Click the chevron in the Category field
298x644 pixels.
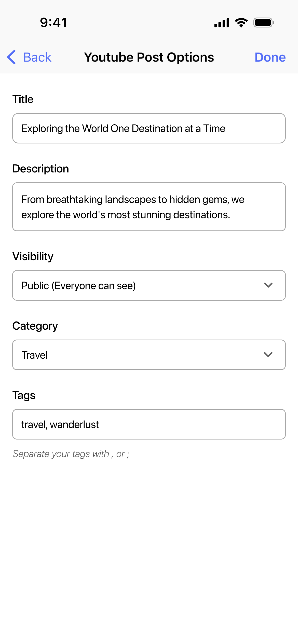pos(268,355)
